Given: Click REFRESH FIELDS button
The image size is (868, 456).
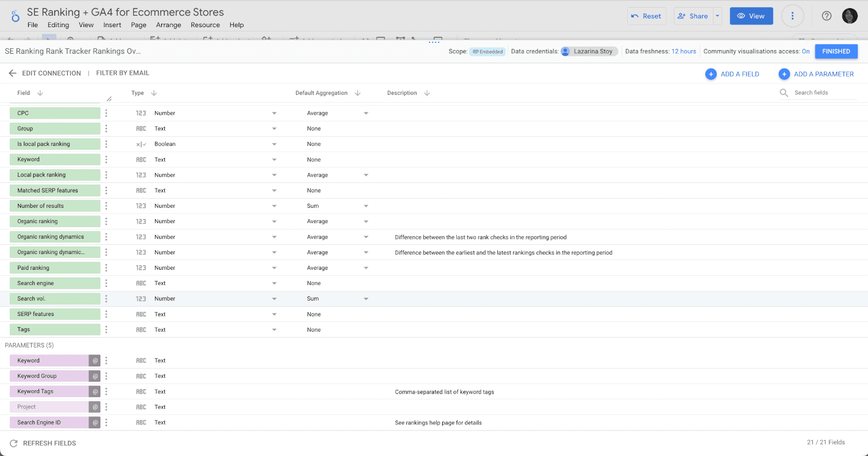Looking at the screenshot, I should click(43, 444).
